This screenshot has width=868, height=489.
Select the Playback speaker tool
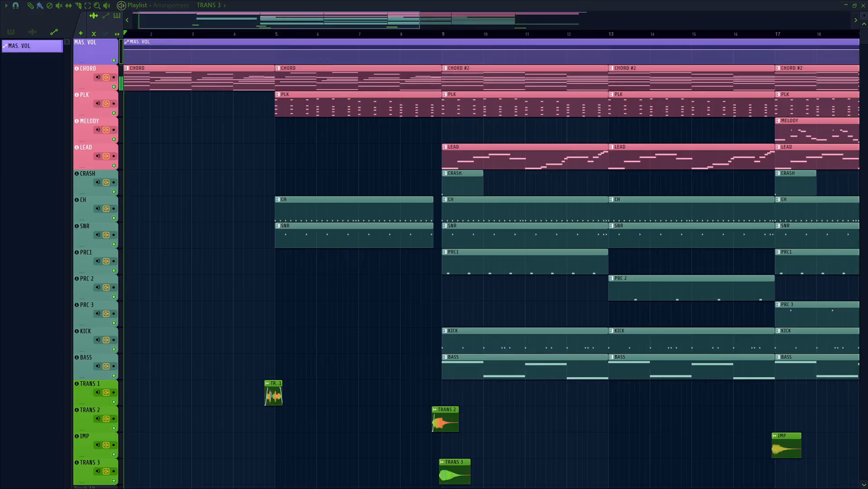coord(107,5)
